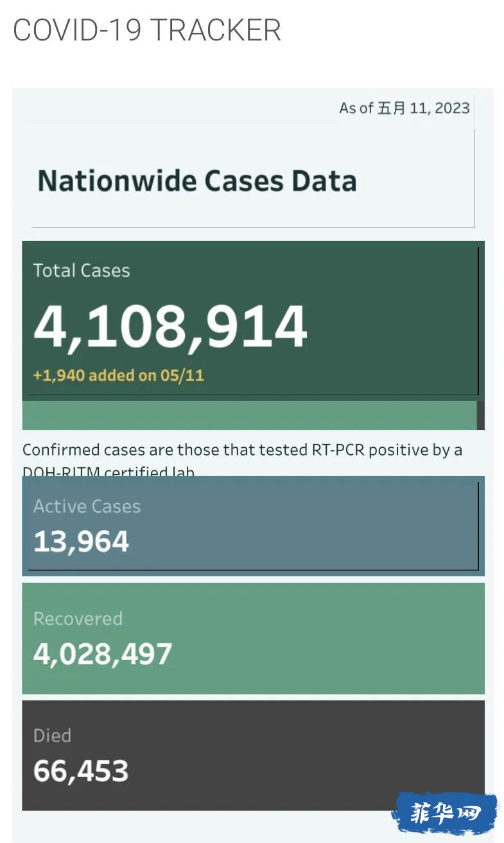Click the 13,964 active cases number

pos(81,542)
